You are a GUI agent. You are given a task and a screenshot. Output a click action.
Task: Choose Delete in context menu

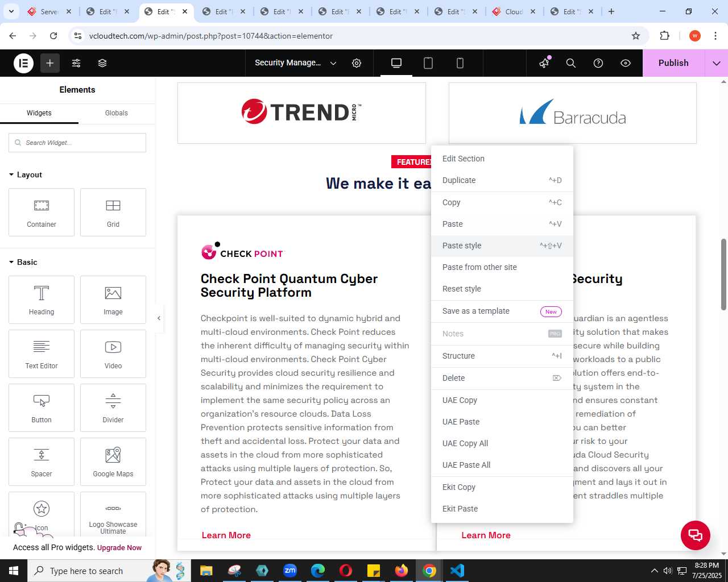(x=502, y=378)
